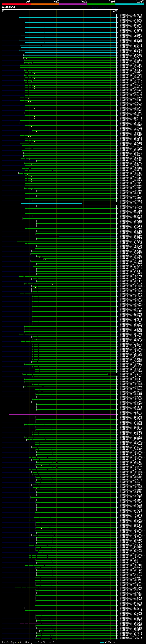Select label UniRef100_B7FKC8
This screenshot has height=644, width=146.
(131, 37)
